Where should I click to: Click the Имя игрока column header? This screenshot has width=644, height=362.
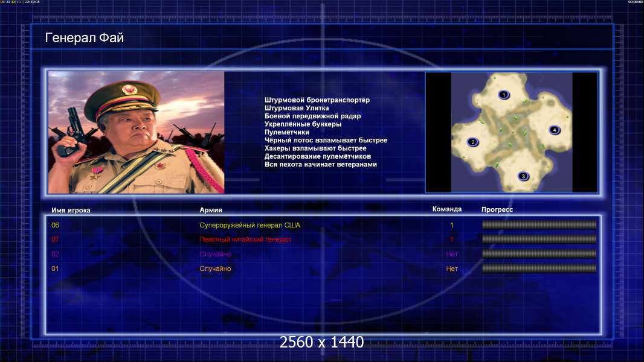[71, 211]
